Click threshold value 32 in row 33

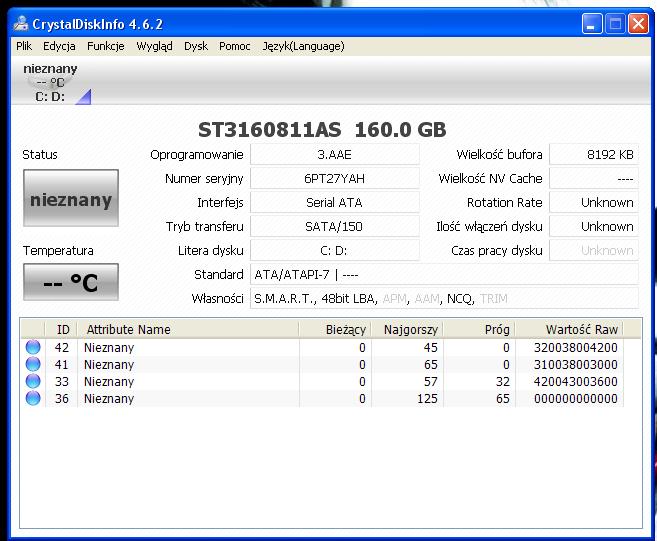[x=502, y=382]
